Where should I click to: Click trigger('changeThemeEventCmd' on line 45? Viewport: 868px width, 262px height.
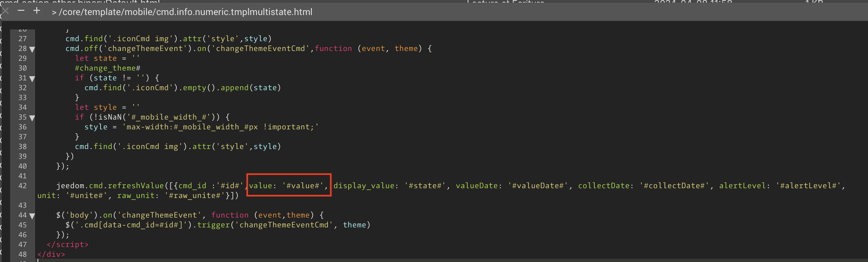click(265, 225)
